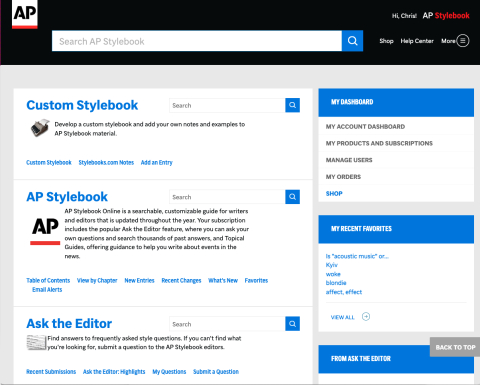Open the blondie favorite entry
The image size is (480, 385).
[336, 283]
